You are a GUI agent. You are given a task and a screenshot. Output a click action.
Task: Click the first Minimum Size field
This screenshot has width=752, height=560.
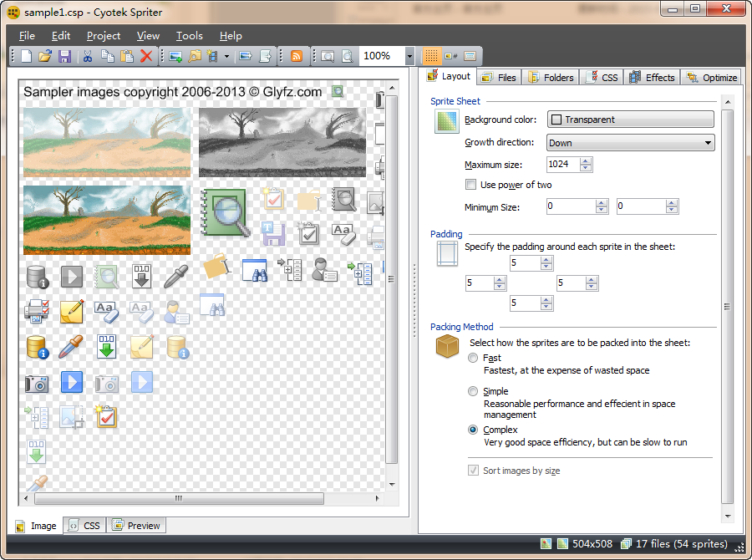point(572,206)
